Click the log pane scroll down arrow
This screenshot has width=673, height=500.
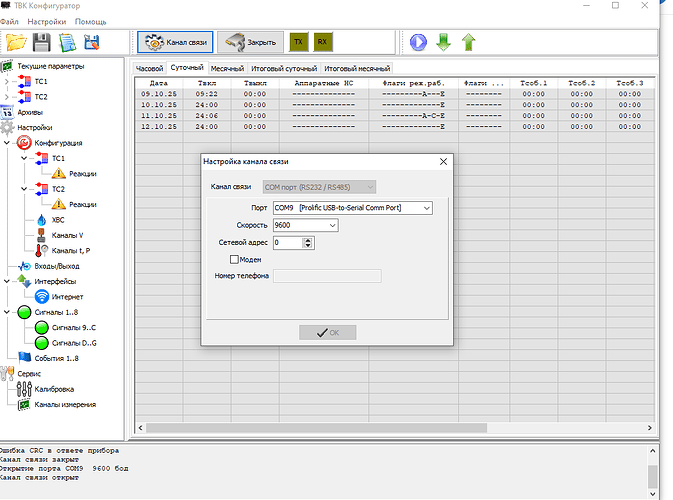pos(652,494)
